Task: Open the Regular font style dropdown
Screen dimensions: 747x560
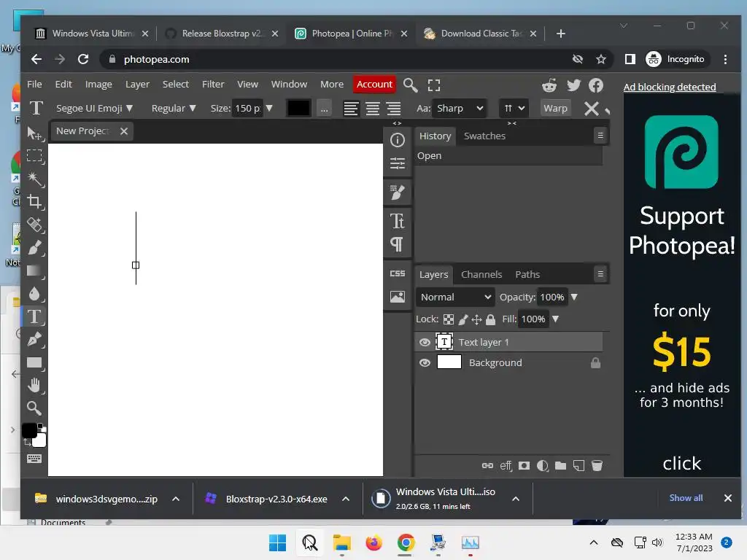Action: click(x=174, y=109)
